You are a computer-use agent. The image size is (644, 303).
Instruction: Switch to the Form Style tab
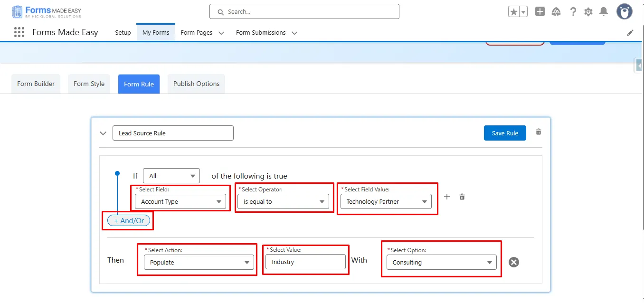89,84
